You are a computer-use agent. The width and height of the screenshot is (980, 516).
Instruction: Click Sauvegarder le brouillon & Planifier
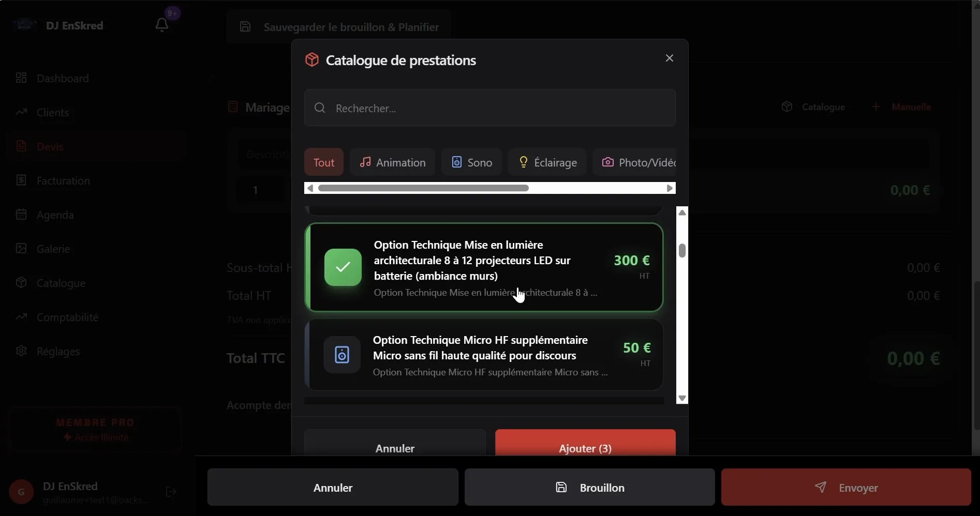tap(339, 27)
